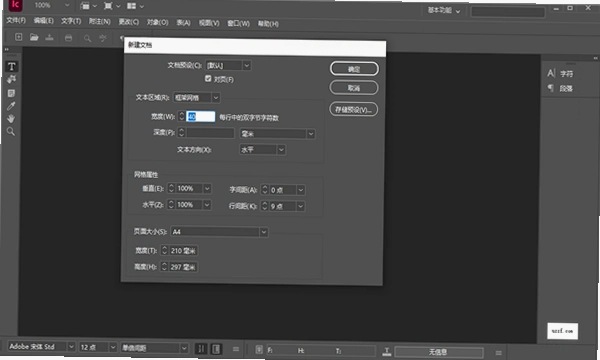This screenshot has height=360, width=600.
Task: Open the 12 点 font size dropdown
Action: (113, 347)
